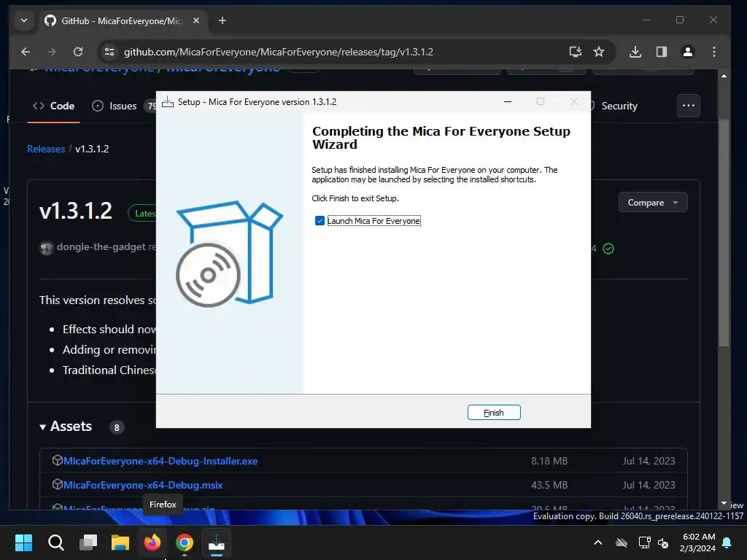Click the cloud sync-off tray icon

[x=622, y=542]
